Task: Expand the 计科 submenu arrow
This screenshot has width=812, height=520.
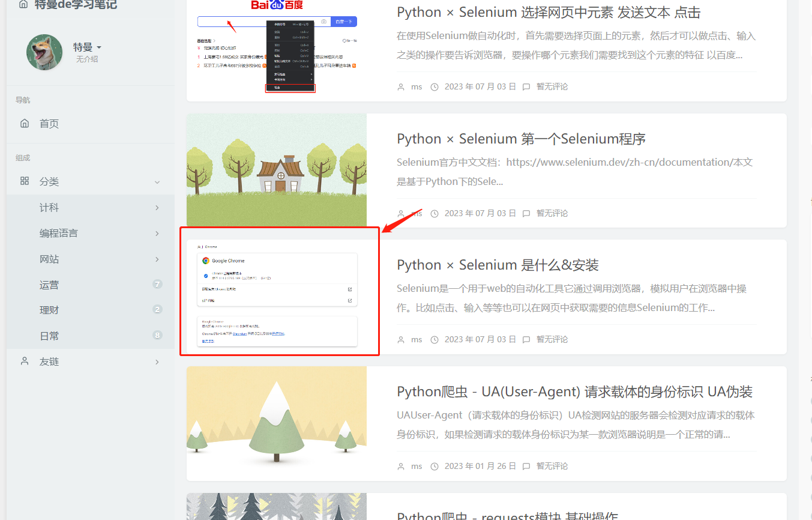Action: click(x=157, y=208)
